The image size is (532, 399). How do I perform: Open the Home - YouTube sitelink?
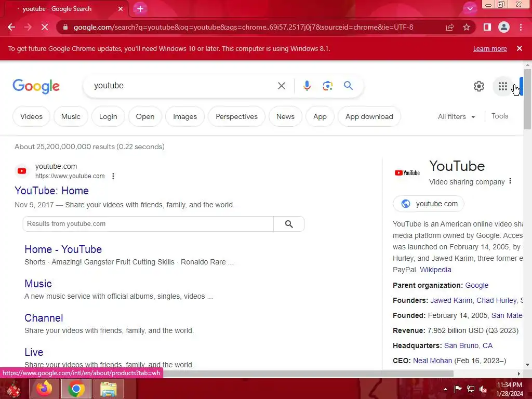63,249
